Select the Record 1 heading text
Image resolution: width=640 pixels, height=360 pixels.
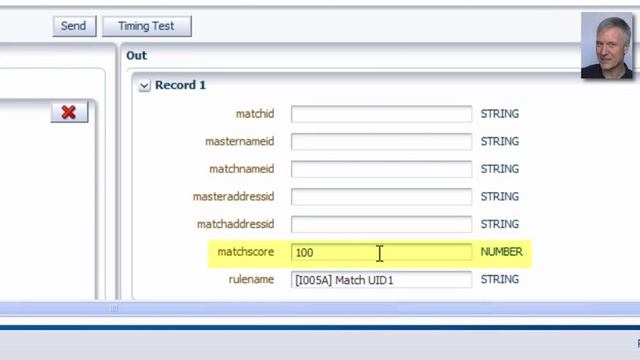(180, 85)
